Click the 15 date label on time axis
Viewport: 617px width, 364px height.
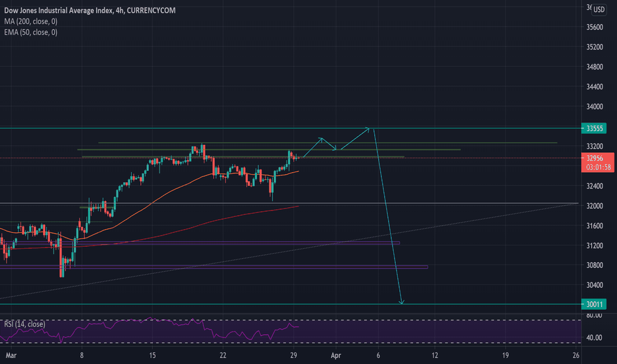point(152,355)
